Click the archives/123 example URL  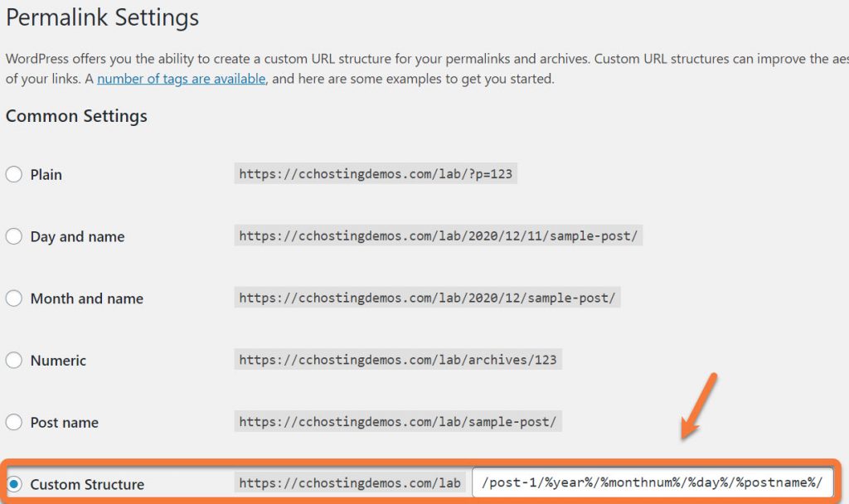(x=398, y=361)
